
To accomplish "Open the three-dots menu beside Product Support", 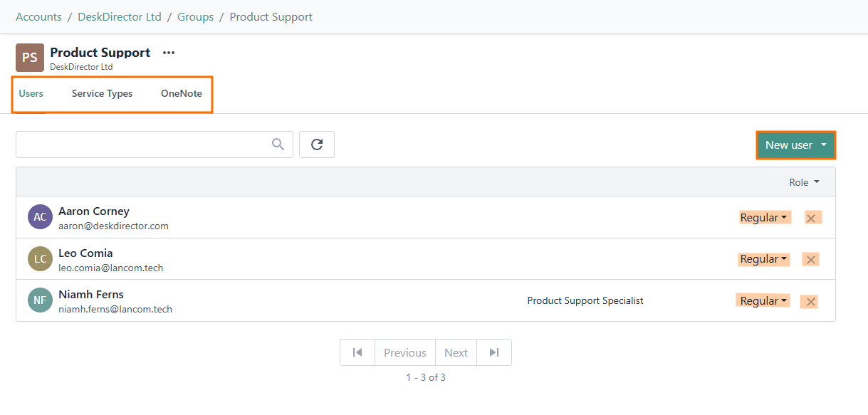I will point(169,53).
